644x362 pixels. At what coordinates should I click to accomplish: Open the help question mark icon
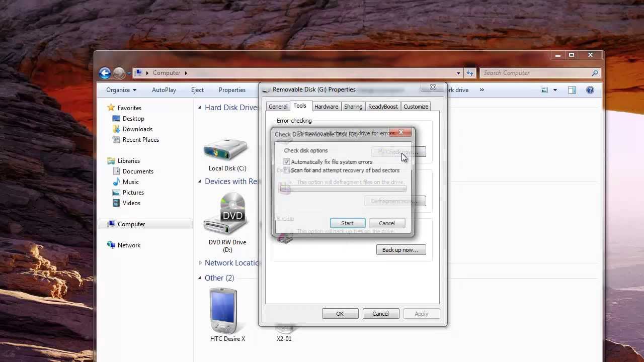590,90
